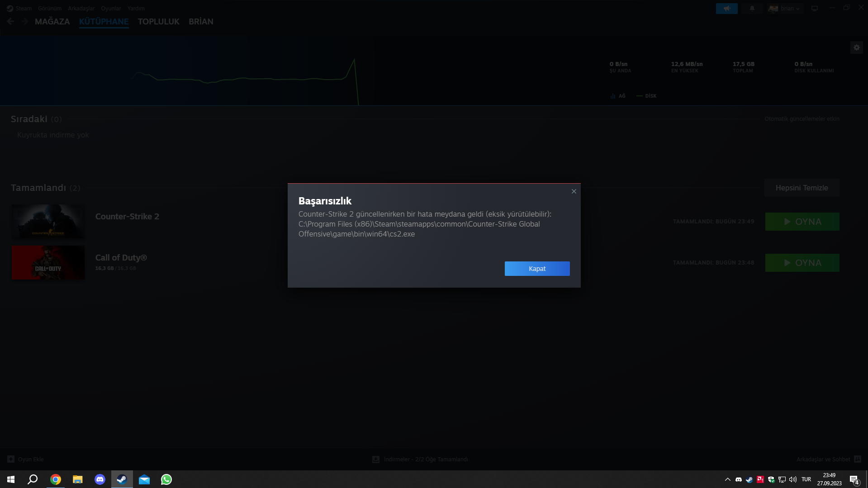This screenshot has width=868, height=488.
Task: Switch to the KÜTÜPHANE library tab
Action: (x=104, y=22)
